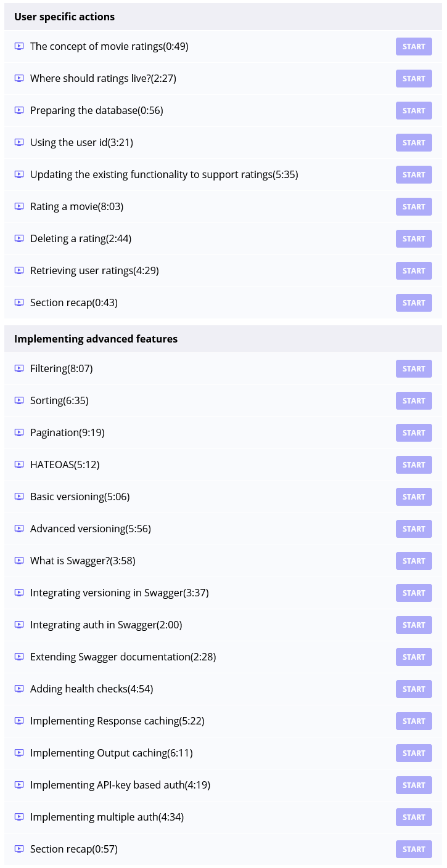
Task: Click video icon next to 'Adding health checks'
Action: point(19,689)
